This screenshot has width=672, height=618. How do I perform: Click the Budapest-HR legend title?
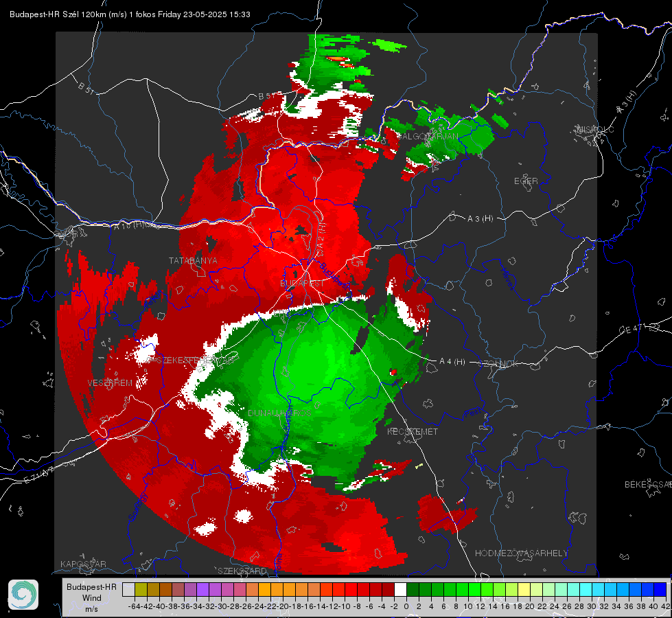click(x=92, y=586)
